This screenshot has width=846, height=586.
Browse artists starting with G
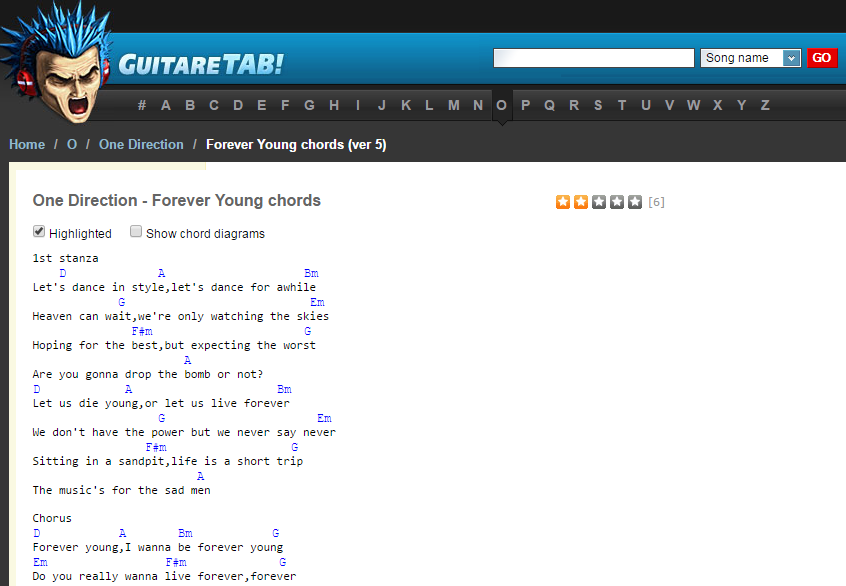point(309,105)
